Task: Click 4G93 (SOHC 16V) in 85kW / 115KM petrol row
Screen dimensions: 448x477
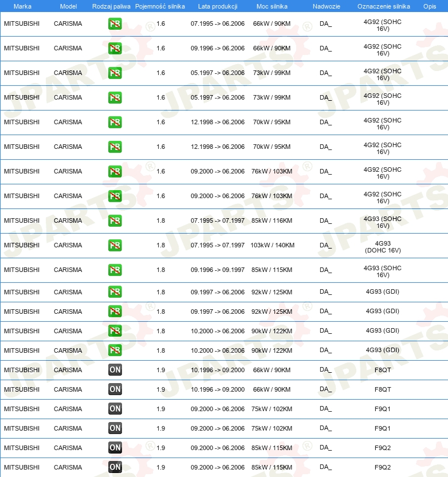Action: coord(383,271)
